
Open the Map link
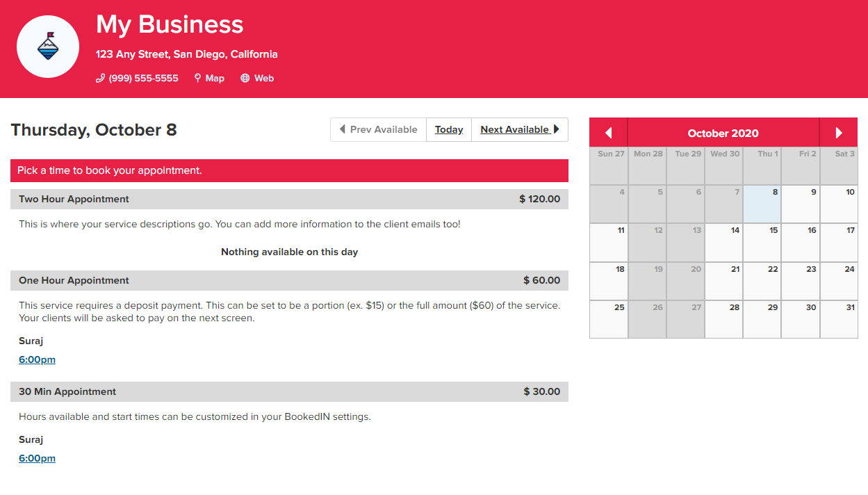[x=215, y=79]
